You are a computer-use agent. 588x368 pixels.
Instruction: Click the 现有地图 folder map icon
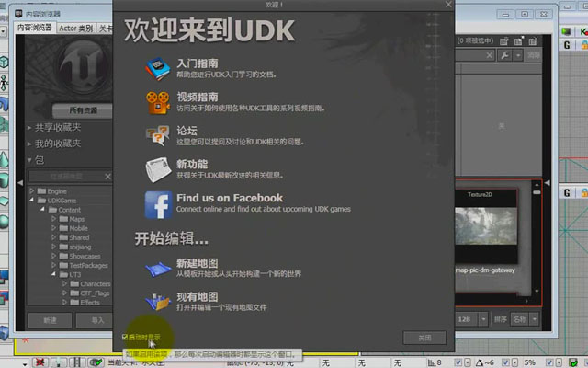coord(158,302)
